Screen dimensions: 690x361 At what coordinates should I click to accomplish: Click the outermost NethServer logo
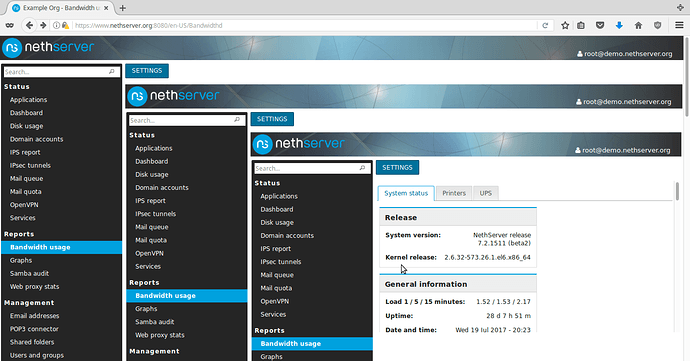click(48, 48)
